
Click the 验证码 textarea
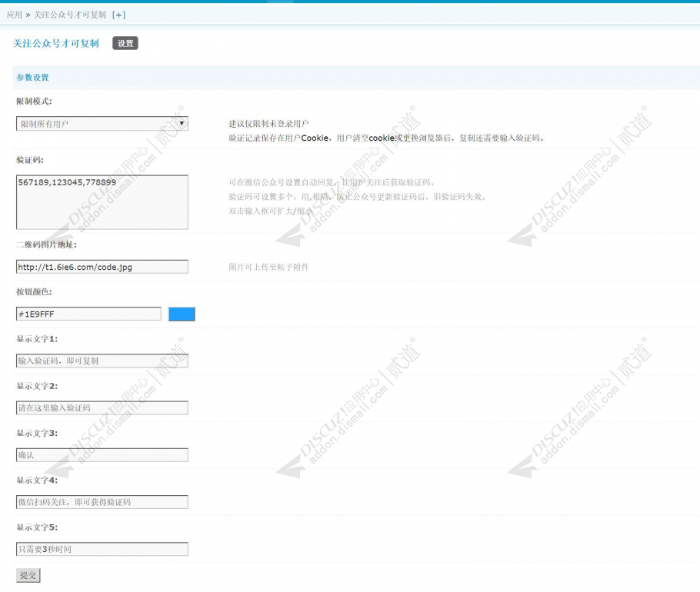coord(102,202)
